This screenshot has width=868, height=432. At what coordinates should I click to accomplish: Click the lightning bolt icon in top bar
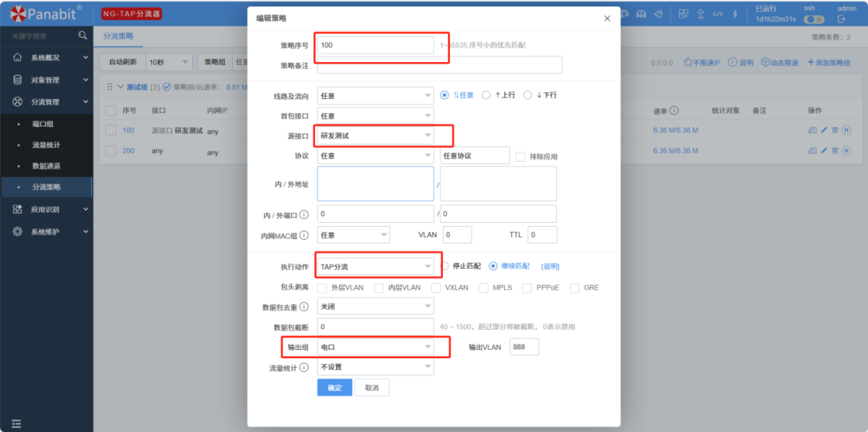[x=735, y=14]
